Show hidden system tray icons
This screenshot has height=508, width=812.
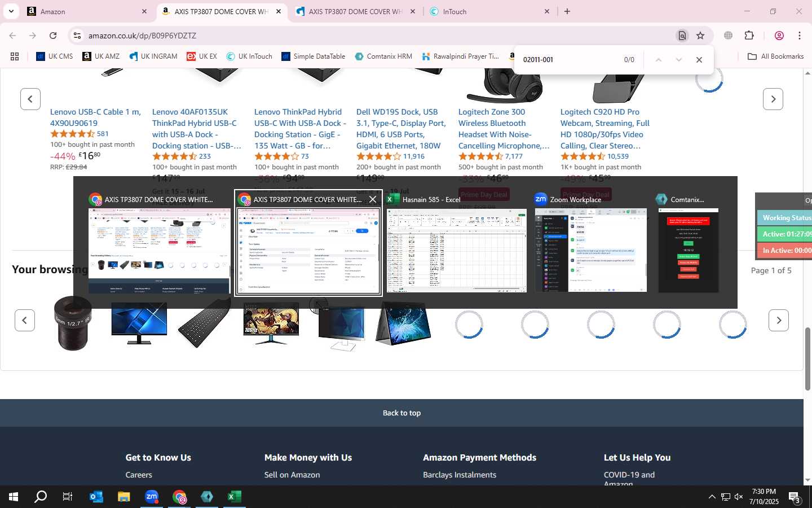[x=712, y=497]
